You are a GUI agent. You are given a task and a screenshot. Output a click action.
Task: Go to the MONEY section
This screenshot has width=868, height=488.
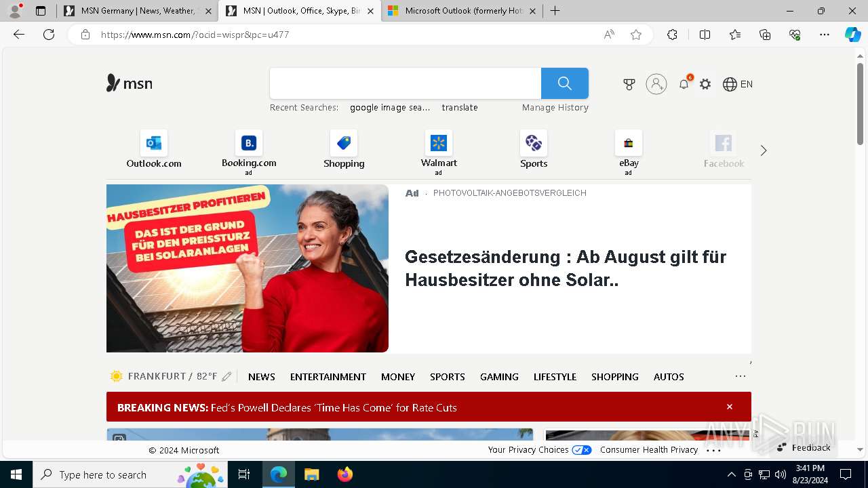398,377
